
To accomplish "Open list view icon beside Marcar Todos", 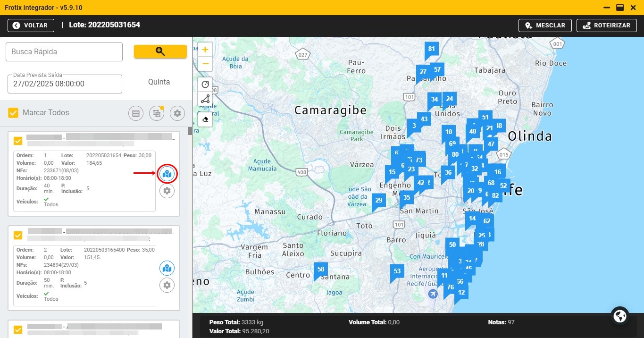I will [x=136, y=113].
